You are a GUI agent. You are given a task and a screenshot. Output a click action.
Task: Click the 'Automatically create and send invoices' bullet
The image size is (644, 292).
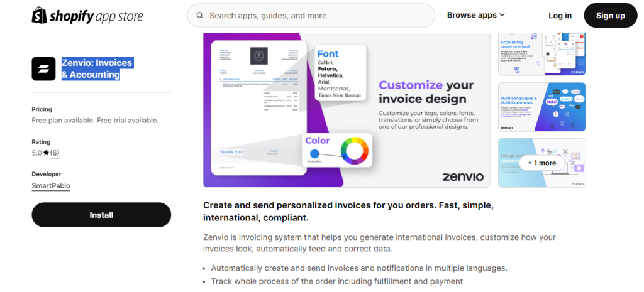(x=359, y=268)
